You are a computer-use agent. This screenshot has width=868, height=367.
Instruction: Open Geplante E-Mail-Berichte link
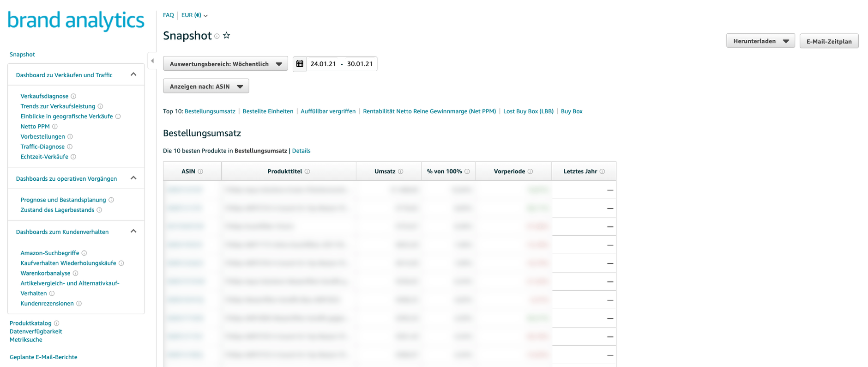pos(43,357)
